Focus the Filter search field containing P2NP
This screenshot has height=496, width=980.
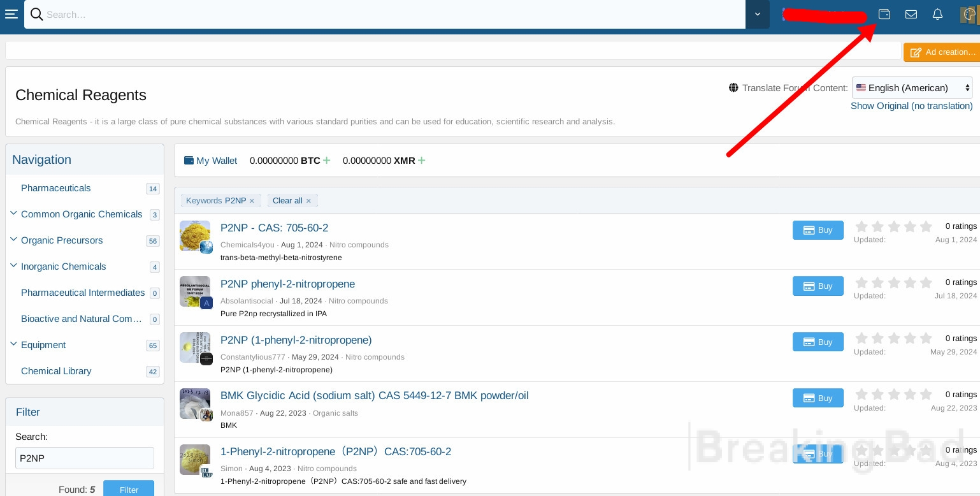click(85, 458)
